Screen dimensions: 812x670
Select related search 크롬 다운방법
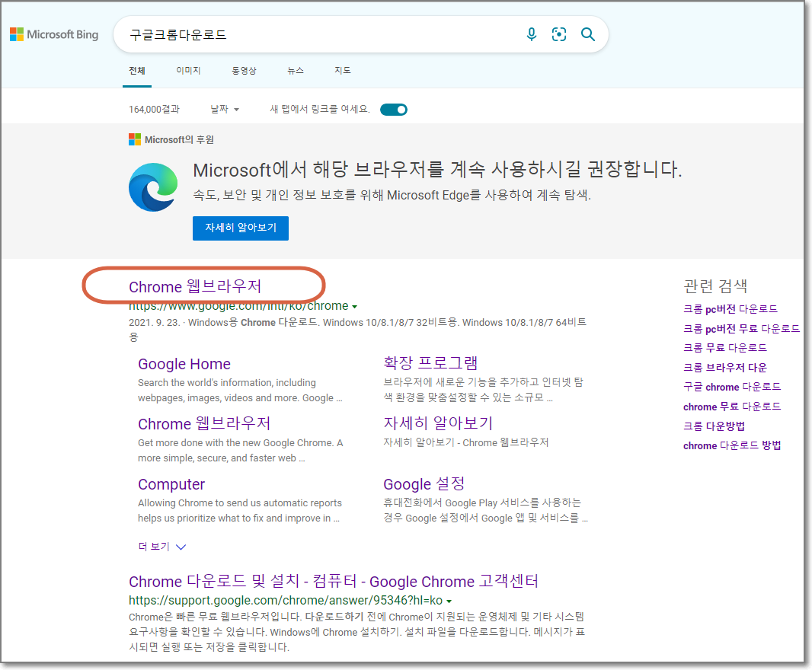tap(714, 426)
